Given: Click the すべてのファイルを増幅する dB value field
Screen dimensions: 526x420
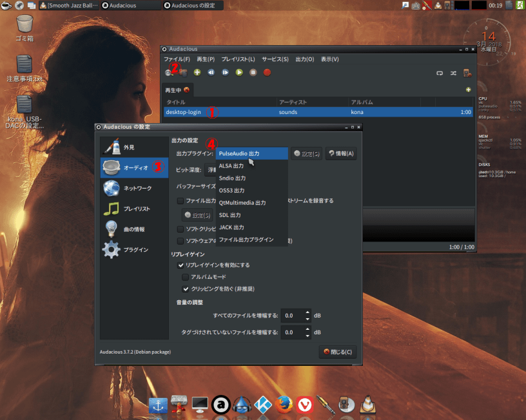Looking at the screenshot, I should 293,316.
